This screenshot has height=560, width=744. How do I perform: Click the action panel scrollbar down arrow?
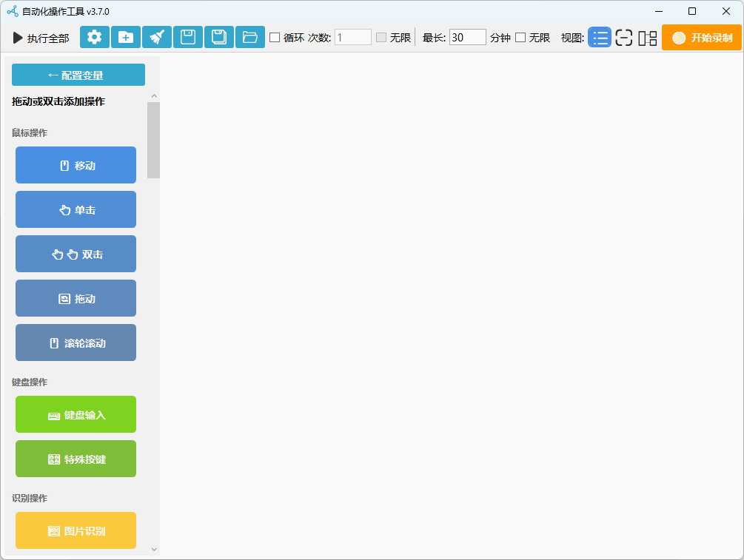154,549
